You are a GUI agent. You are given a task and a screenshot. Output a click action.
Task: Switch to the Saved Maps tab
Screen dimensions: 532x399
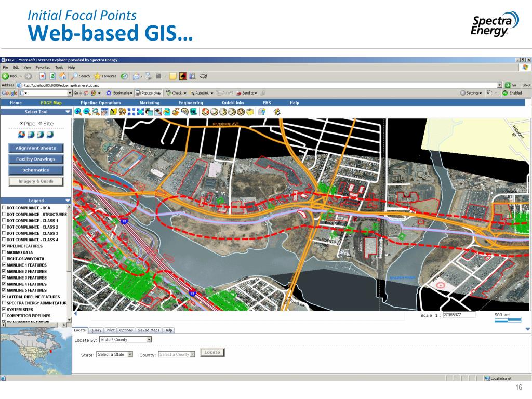tap(149, 330)
